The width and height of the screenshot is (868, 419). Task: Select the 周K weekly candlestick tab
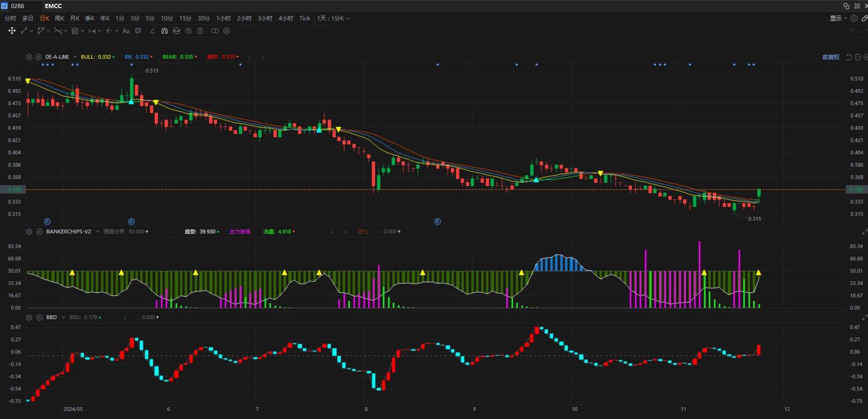tap(60, 18)
